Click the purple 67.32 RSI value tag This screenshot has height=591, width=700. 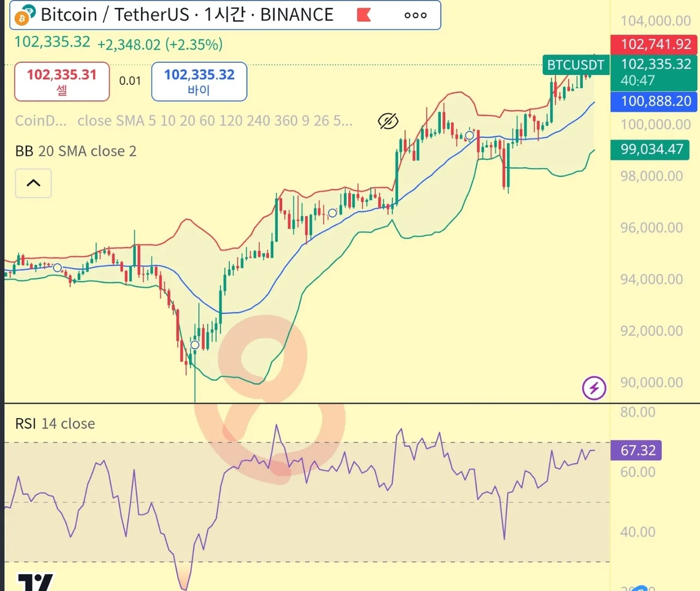point(636,450)
